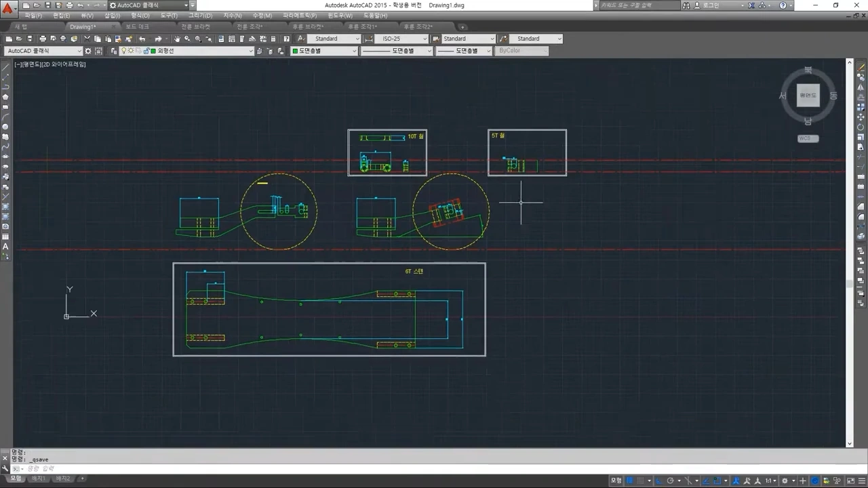Click the Plot printer icon in quick access toolbar
This screenshot has height=488, width=868.
69,5
